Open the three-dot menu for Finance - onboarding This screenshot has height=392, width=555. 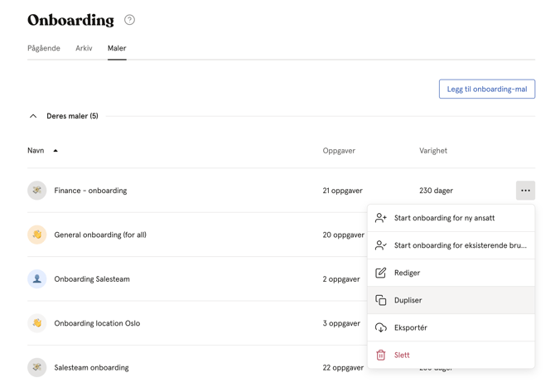[525, 191]
